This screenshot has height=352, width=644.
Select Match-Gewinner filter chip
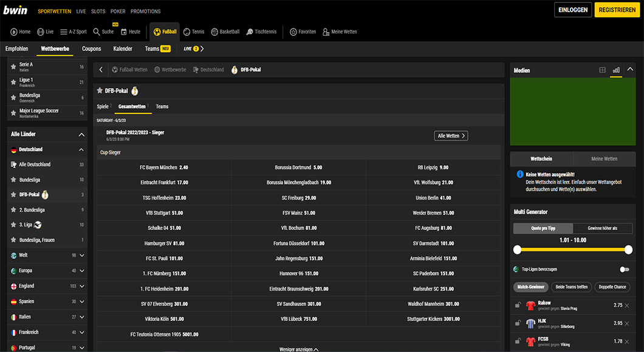(x=530, y=287)
